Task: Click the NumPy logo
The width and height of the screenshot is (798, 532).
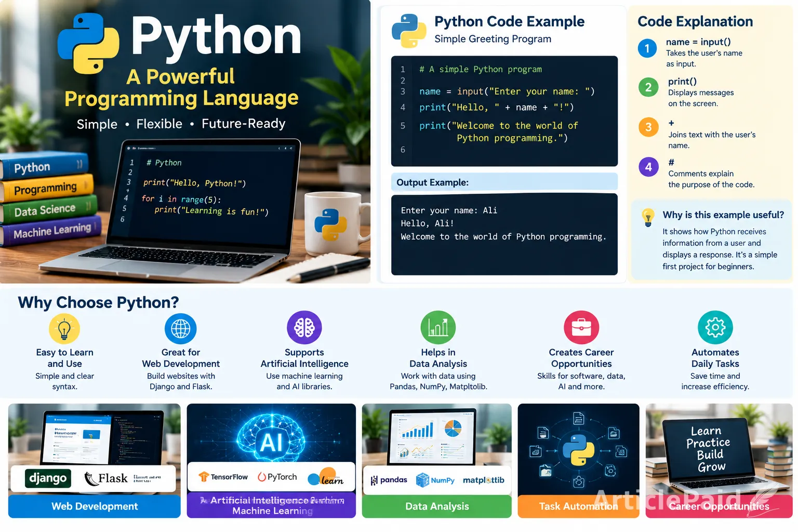Action: 435,480
